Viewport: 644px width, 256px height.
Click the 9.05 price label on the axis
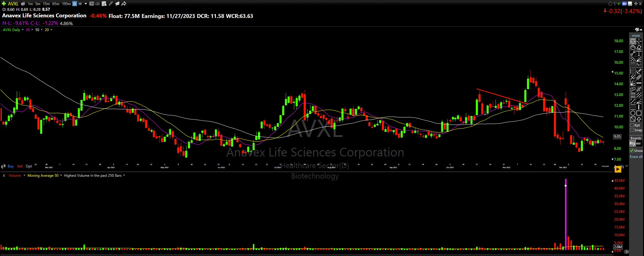(617, 137)
